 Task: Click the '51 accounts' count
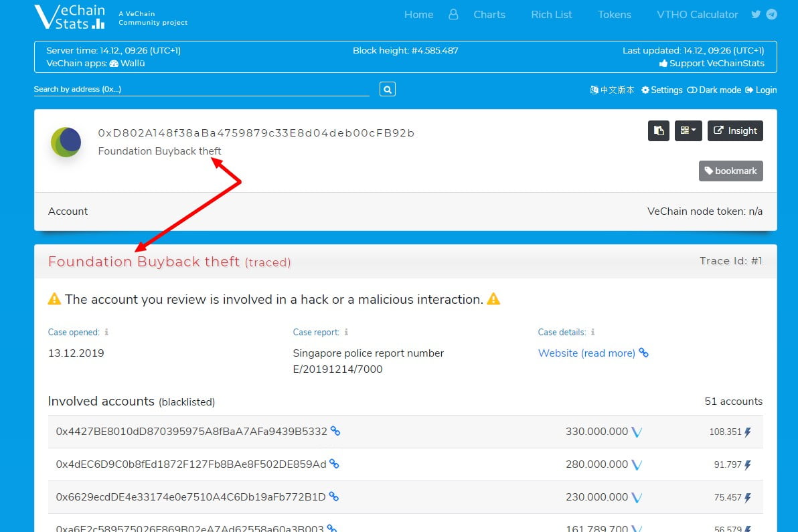click(733, 402)
